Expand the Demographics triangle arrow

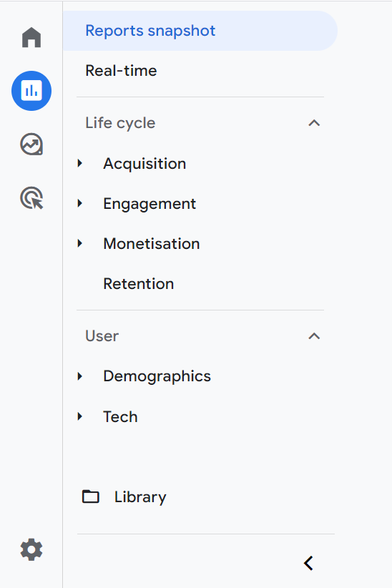click(x=79, y=376)
